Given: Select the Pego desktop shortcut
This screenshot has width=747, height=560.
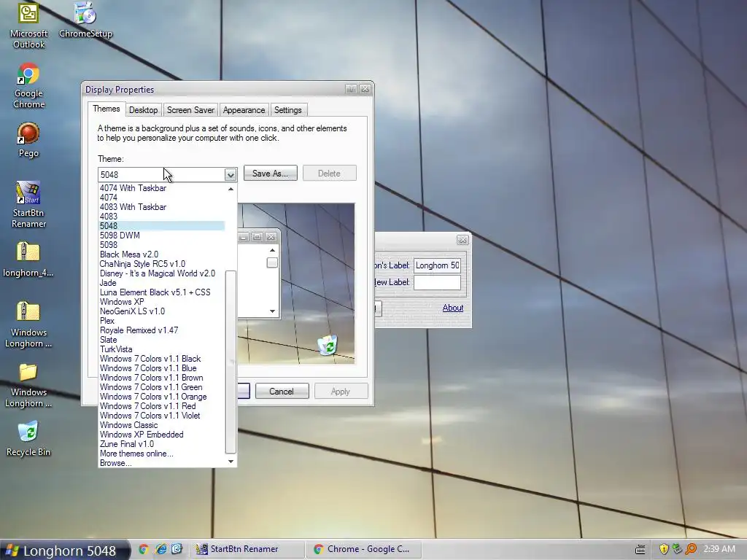Looking at the screenshot, I should pos(28,140).
